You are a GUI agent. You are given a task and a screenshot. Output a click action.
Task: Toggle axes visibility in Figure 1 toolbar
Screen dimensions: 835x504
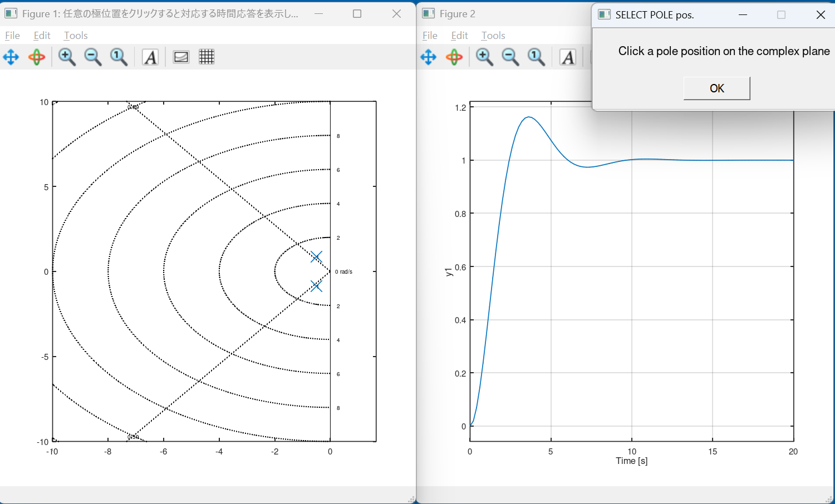[181, 57]
